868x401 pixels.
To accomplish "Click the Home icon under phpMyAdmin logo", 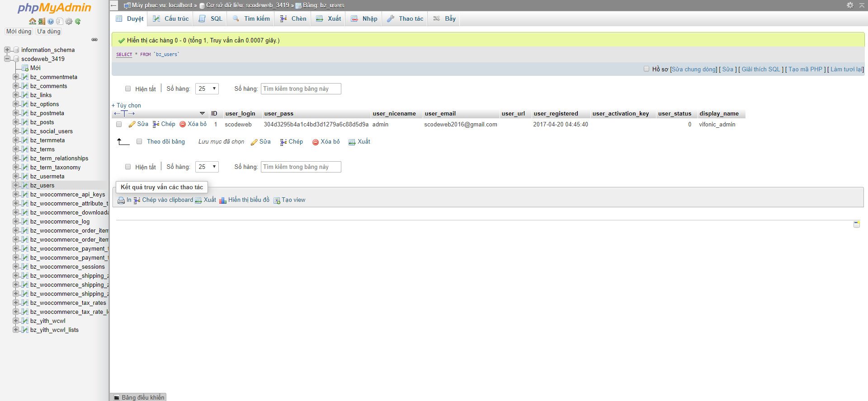I will [x=32, y=21].
